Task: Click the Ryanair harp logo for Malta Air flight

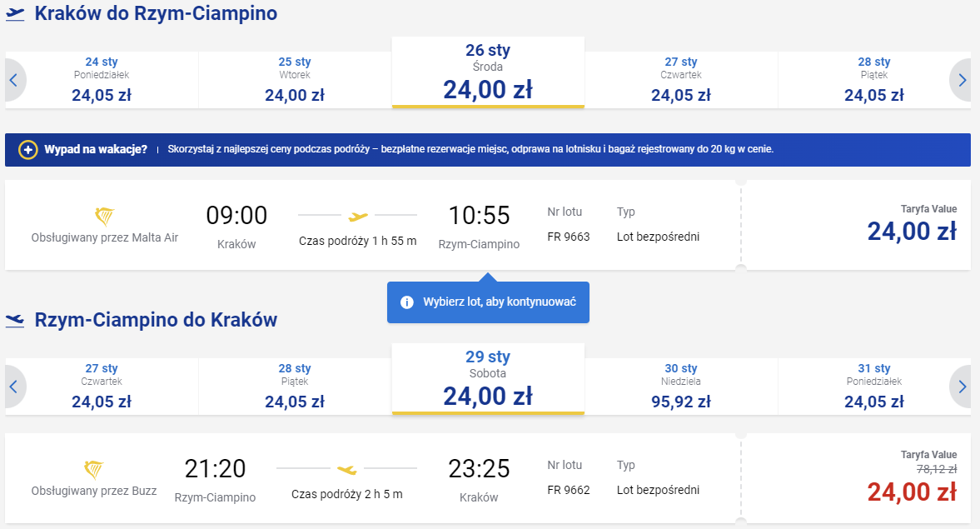Action: tap(104, 217)
